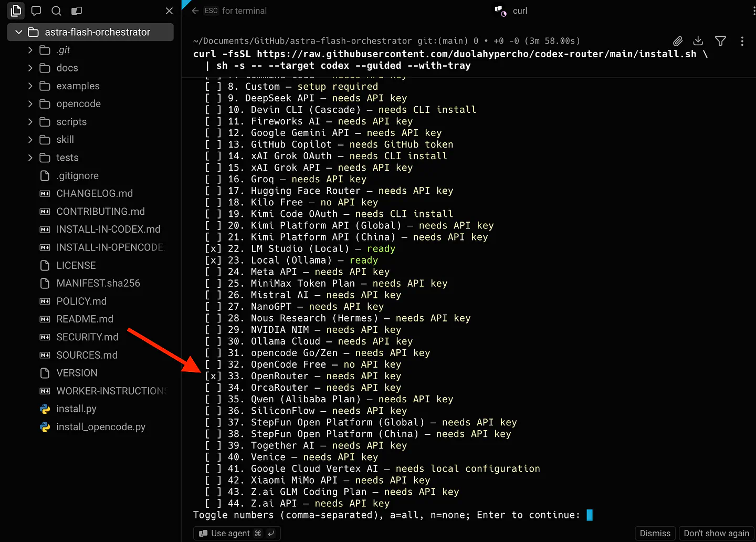Click '44. Z.ai API' line

click(297, 504)
